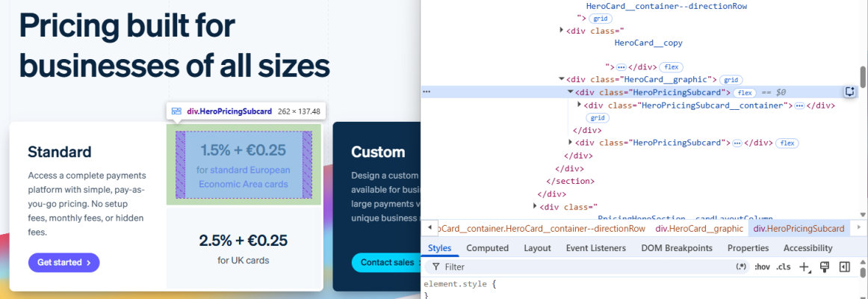Screen dimensions: 868x299
Task: Select the div.HeroPricingSubcard breadcrumb
Action: tap(799, 228)
